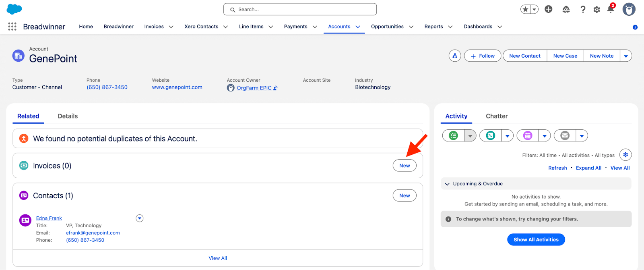Expand the Accounts nav chevron
Image resolution: width=644 pixels, height=270 pixels.
tap(358, 27)
